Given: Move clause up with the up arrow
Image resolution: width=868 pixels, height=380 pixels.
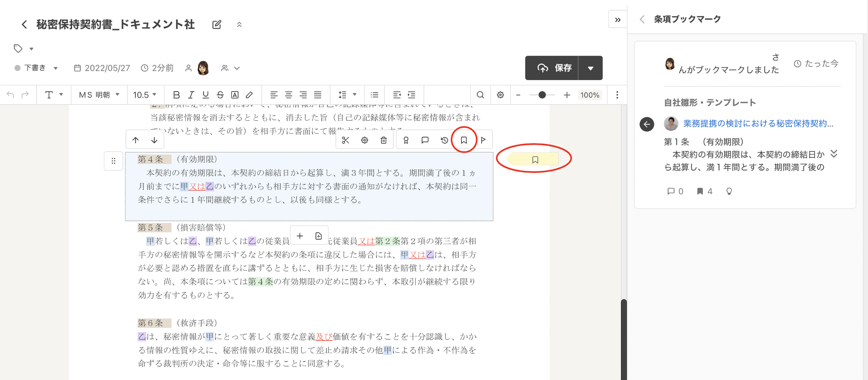Looking at the screenshot, I should pyautogui.click(x=136, y=140).
